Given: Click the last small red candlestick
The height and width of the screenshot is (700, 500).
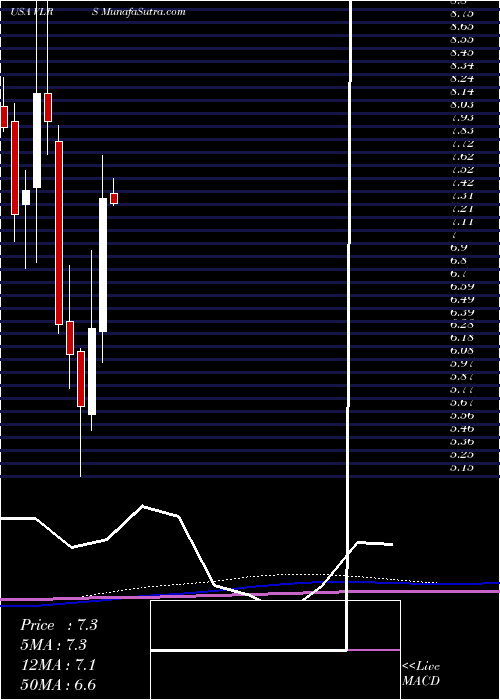Looking at the screenshot, I should coord(114,198).
